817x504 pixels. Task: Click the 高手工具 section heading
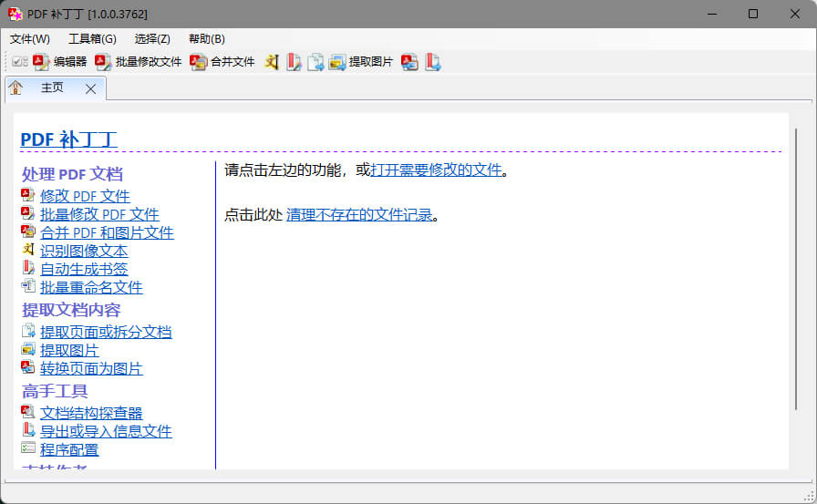point(55,391)
